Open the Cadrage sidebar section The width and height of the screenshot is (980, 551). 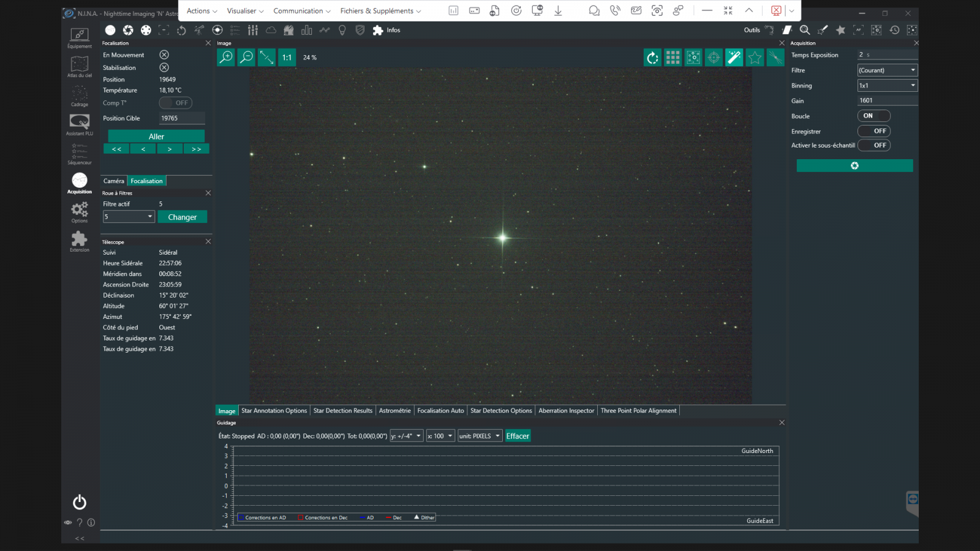[80, 96]
